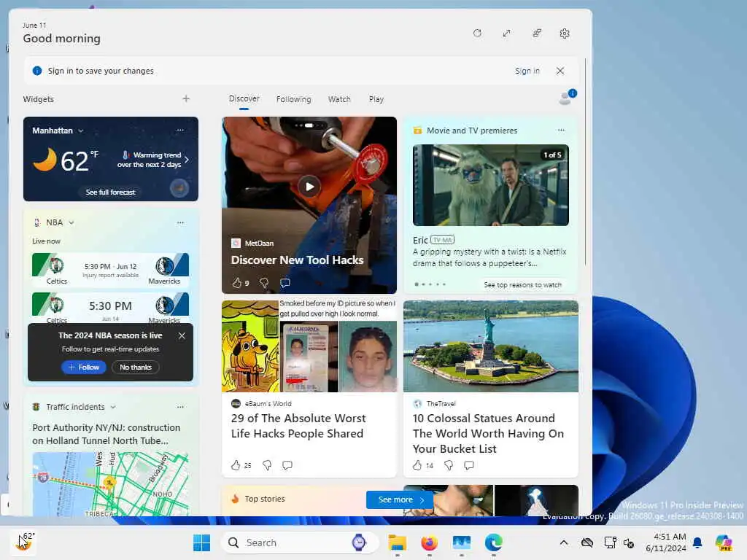Open the Windows Start menu
The width and height of the screenshot is (747, 560).
(x=201, y=542)
